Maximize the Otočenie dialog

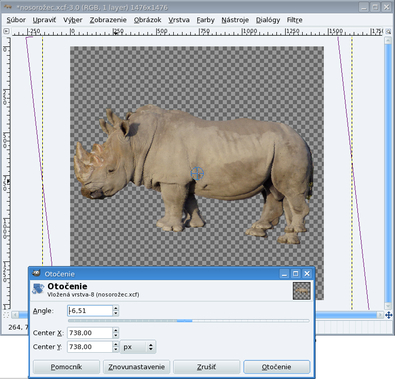(x=296, y=274)
